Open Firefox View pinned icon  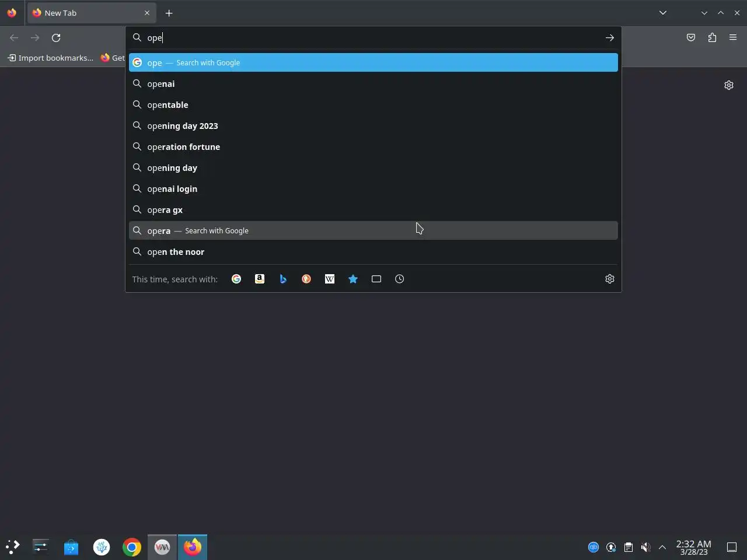pos(12,13)
